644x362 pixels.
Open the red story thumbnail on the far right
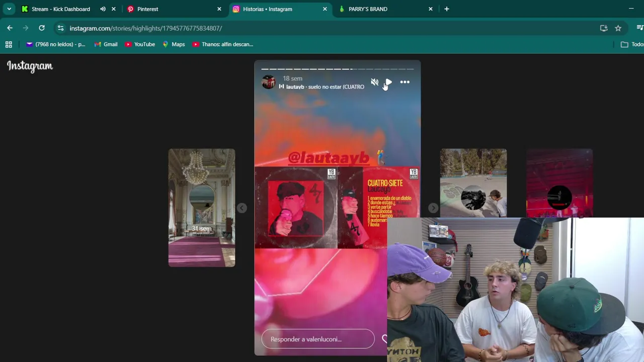tap(559, 183)
